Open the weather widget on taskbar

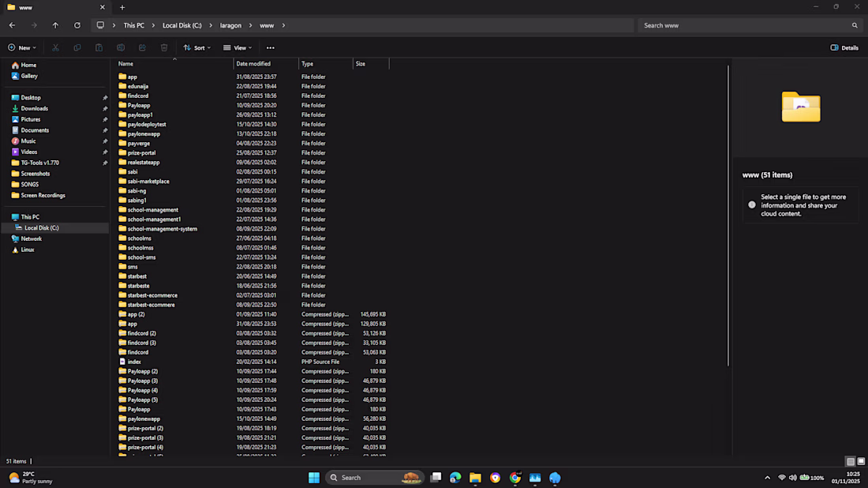pos(31,478)
